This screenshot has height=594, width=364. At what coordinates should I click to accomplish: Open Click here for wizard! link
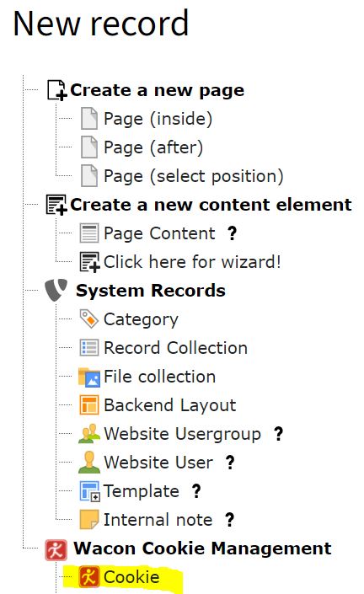click(x=192, y=262)
